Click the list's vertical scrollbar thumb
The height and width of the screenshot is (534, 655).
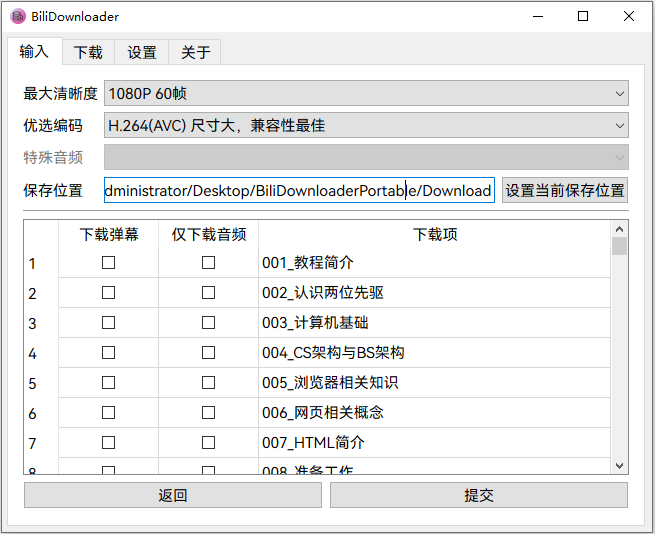tap(619, 246)
